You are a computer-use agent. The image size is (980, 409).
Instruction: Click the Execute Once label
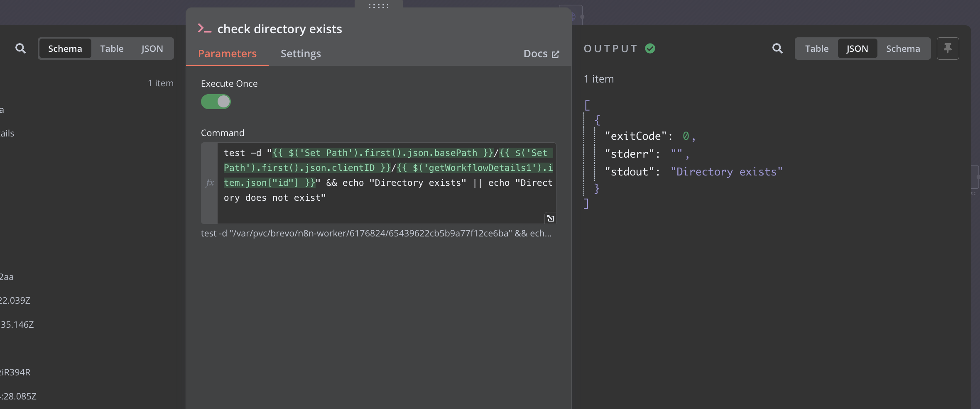[229, 83]
